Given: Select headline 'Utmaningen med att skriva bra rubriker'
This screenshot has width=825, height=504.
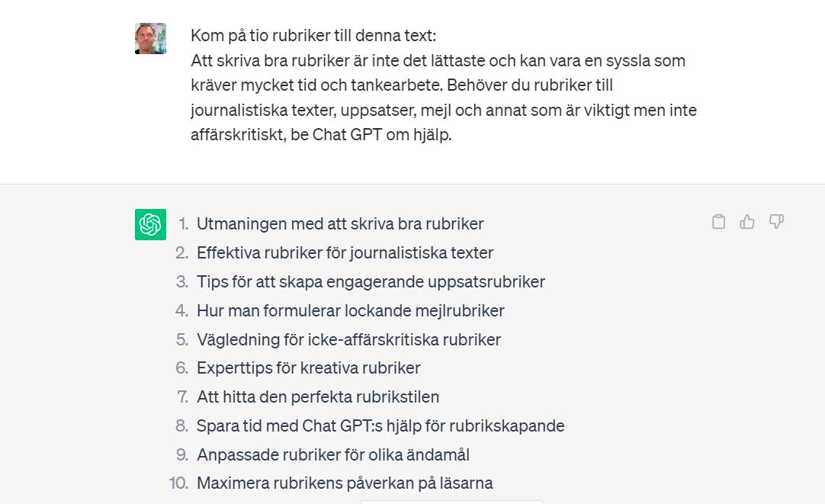Looking at the screenshot, I should tap(340, 224).
